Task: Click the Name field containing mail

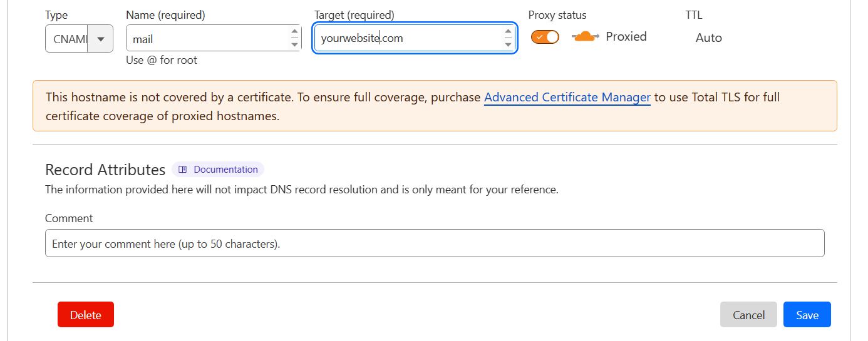Action: [207, 39]
